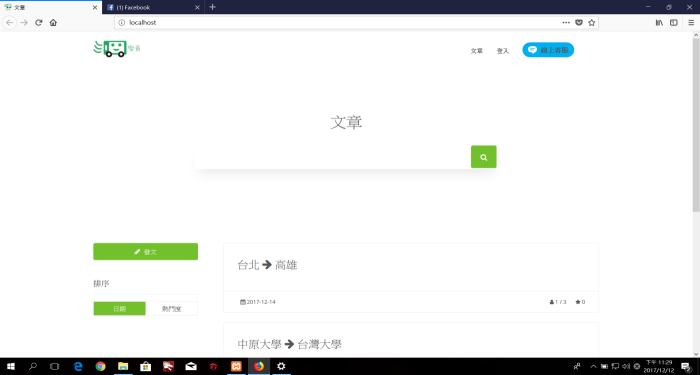Image resolution: width=700 pixels, height=375 pixels.
Task: Select the 熱門度 sort option
Action: click(171, 308)
